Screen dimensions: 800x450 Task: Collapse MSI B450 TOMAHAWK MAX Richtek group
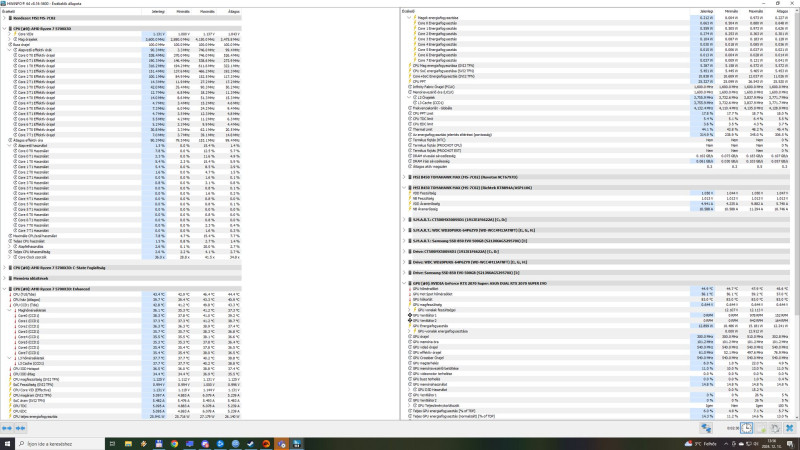pos(404,188)
